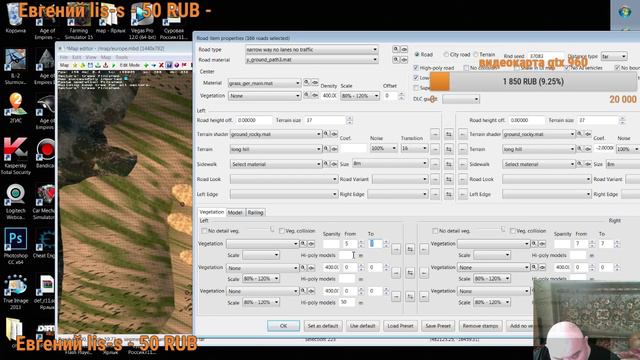640x360 pixels.
Task: Open the Center Scale 80% - 120% dropdown
Action: click(x=360, y=96)
